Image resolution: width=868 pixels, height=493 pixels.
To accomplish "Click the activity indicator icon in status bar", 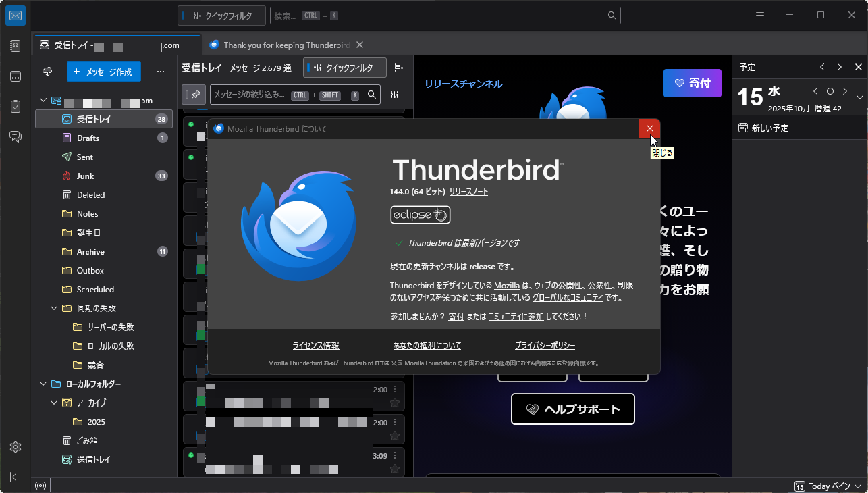I will point(40,485).
